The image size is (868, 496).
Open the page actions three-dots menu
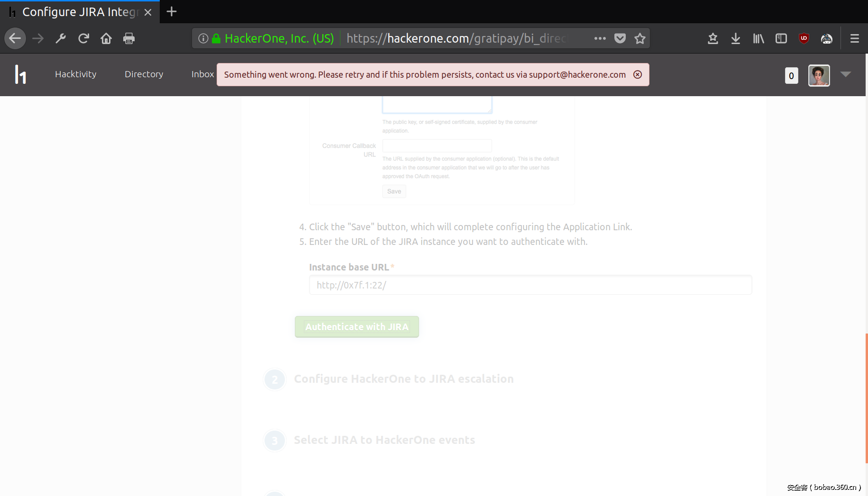(x=600, y=38)
